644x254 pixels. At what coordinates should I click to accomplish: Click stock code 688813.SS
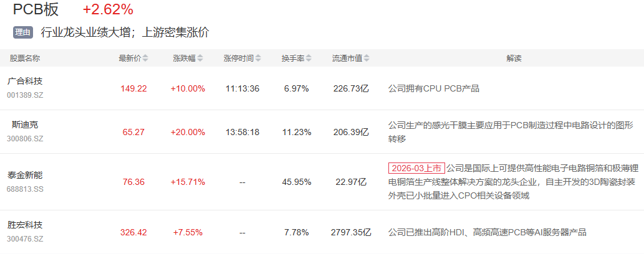click(25, 189)
